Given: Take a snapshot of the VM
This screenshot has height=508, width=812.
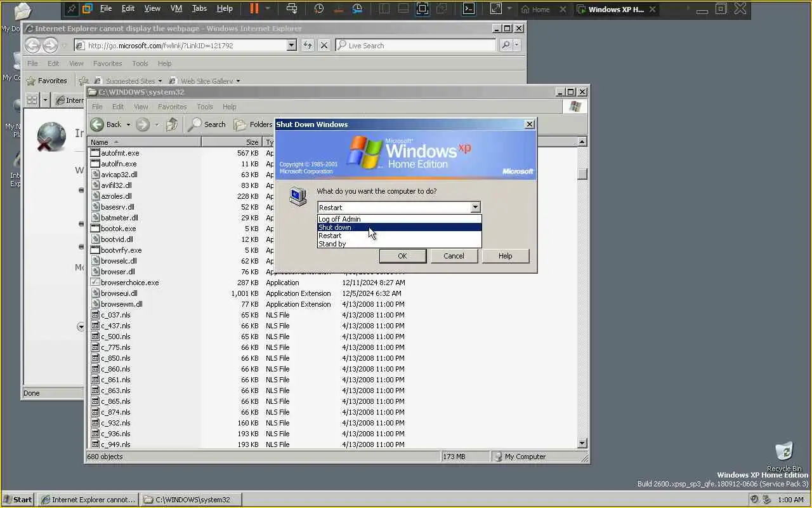Looking at the screenshot, I should pyautogui.click(x=319, y=9).
